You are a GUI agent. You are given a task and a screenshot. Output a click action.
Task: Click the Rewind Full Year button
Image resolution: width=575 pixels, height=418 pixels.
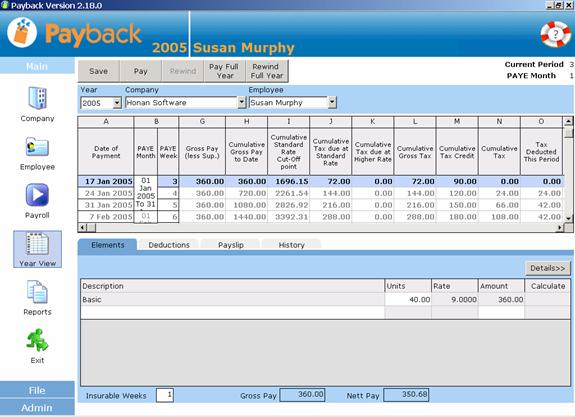point(267,71)
